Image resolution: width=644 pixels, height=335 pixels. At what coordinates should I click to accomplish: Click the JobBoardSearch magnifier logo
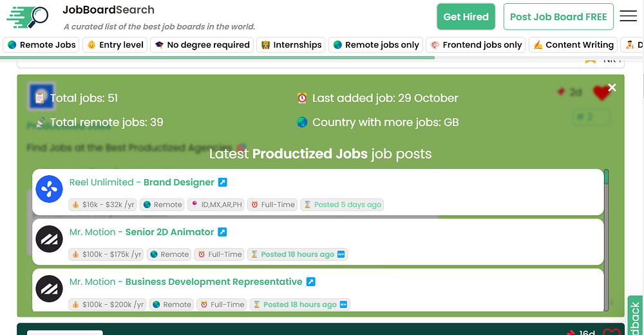28,17
